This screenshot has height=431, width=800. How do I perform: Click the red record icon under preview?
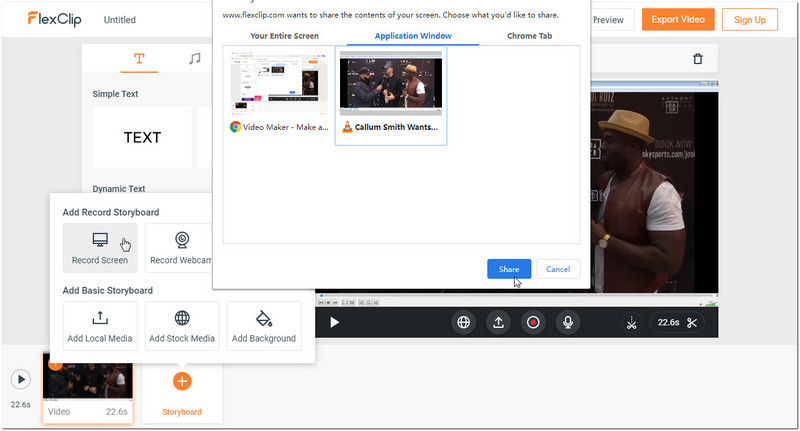click(533, 322)
